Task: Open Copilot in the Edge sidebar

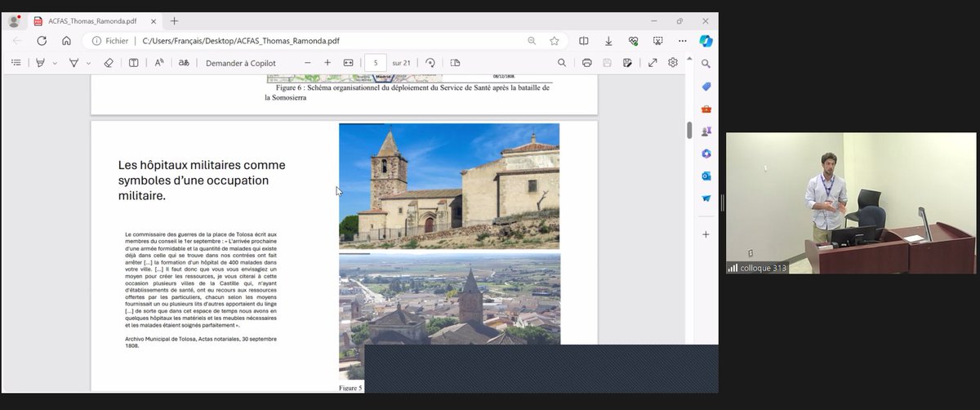Action: tap(706, 41)
